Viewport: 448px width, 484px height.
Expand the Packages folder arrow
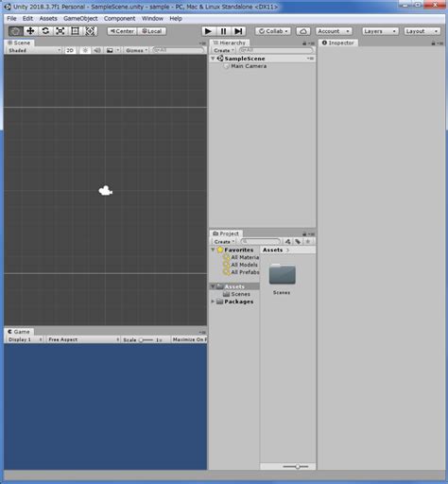[x=213, y=302]
